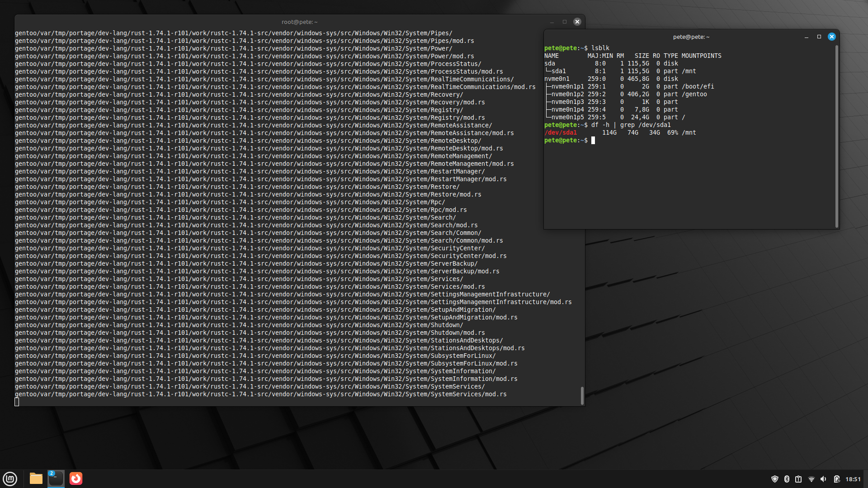The width and height of the screenshot is (868, 488).
Task: Click the terminal taskbar icon with badge 2
Action: [56, 479]
